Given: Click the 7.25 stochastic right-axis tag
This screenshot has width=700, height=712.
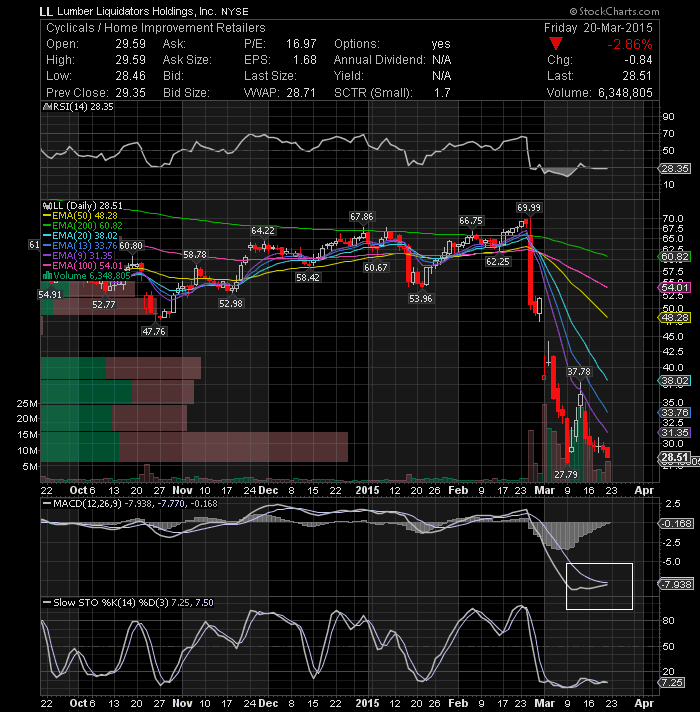Looking at the screenshot, I should click(x=672, y=682).
